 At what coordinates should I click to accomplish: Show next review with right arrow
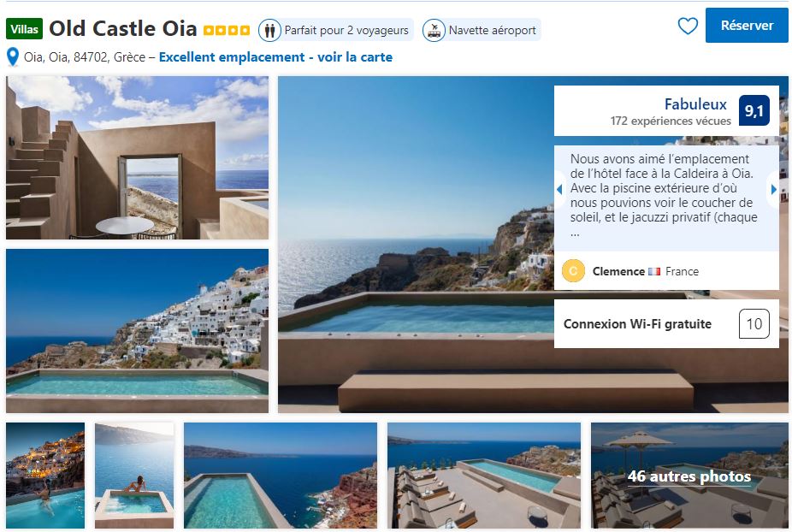click(774, 189)
